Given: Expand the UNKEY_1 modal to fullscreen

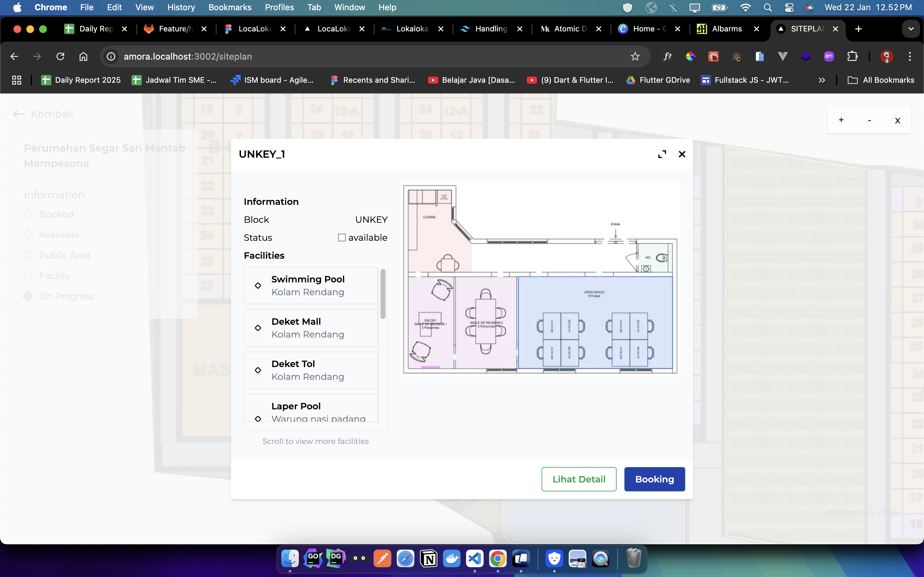Looking at the screenshot, I should click(x=662, y=154).
